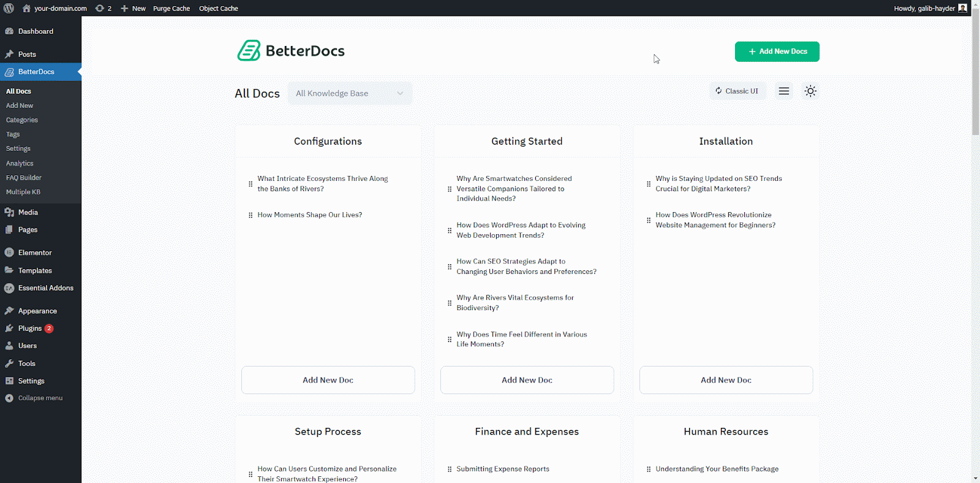Open Media in the admin sidebar
Image resolution: width=980 pixels, height=483 pixels.
coord(40,212)
